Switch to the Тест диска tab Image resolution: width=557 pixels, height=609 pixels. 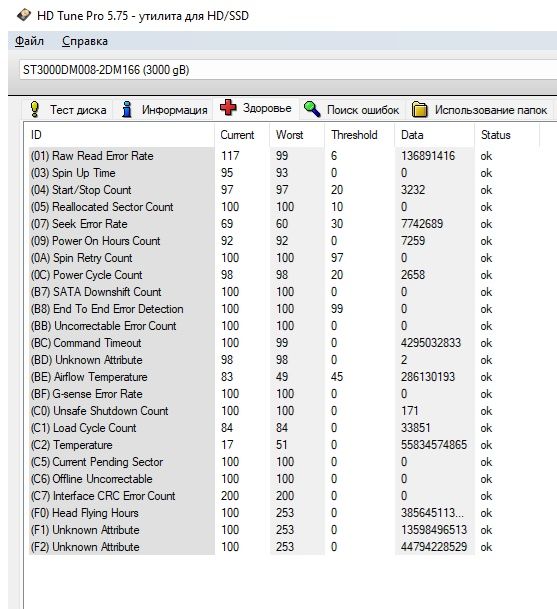click(68, 110)
